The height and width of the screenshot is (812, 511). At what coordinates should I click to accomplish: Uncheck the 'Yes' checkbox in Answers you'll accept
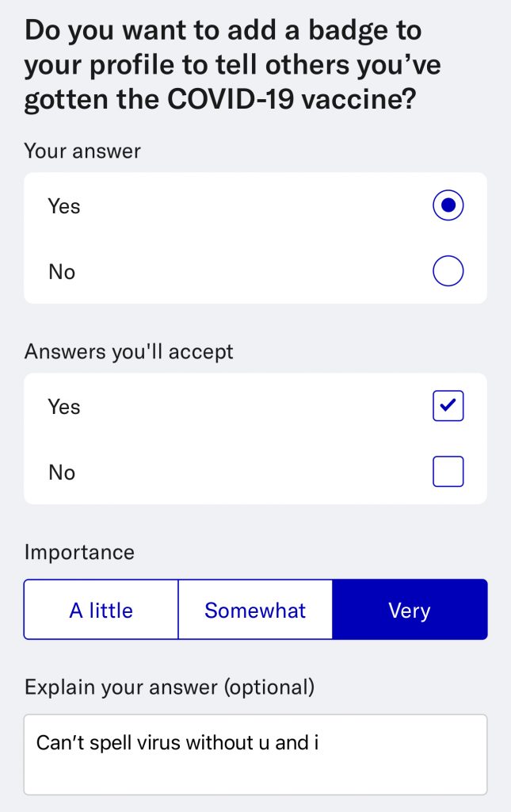tap(448, 407)
